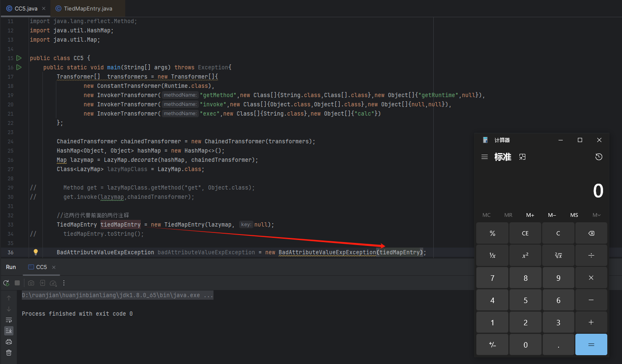Click the down arrow in Run console

click(9, 309)
